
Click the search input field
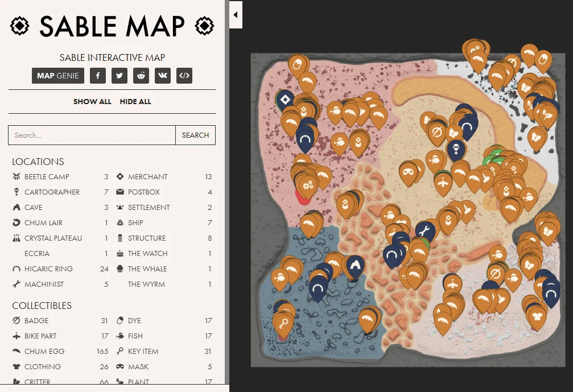point(92,135)
